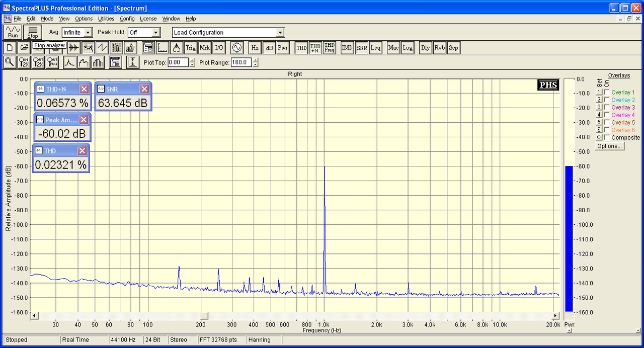Image resolution: width=644 pixels, height=348 pixels.
Task: Enable the Overlay 5 checkbox
Action: click(x=607, y=123)
